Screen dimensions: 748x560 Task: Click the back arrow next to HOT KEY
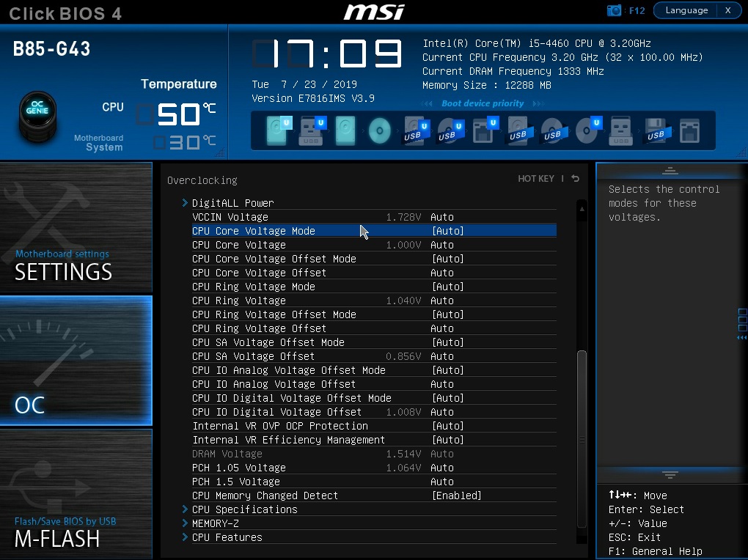576,179
